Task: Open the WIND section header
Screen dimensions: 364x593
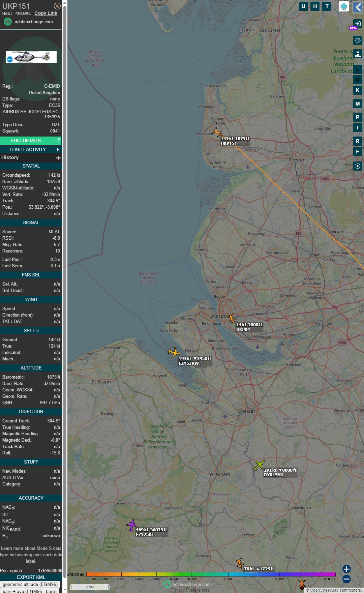Action: pos(31,299)
